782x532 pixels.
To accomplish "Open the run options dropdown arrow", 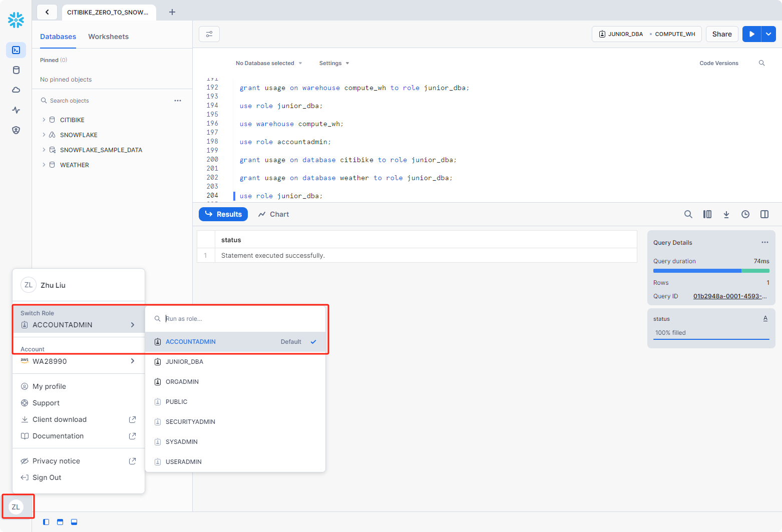I will coord(768,34).
